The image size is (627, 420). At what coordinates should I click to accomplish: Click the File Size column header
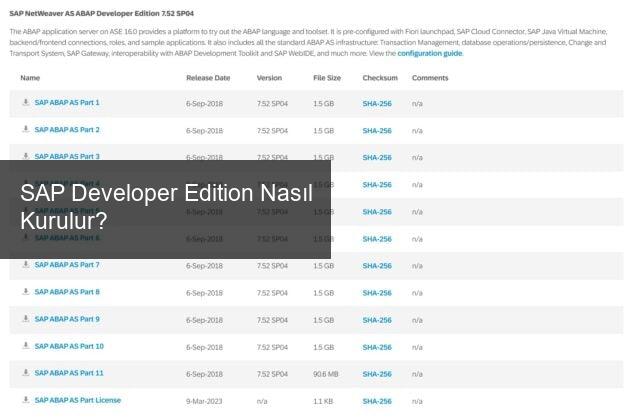[326, 77]
